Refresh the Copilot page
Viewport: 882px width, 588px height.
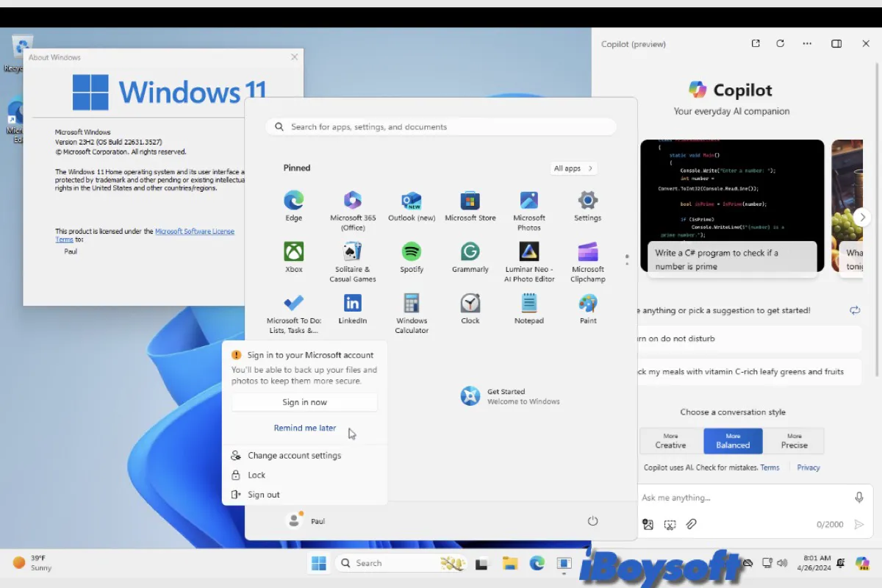pos(780,43)
